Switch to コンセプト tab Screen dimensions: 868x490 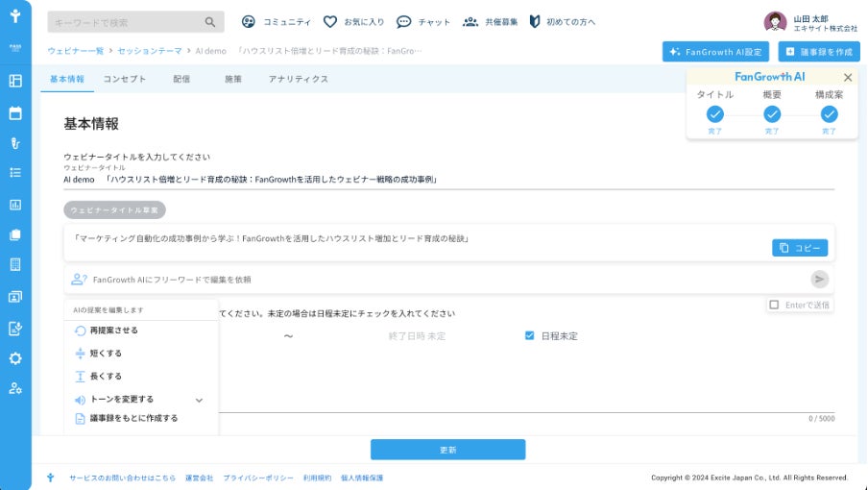click(125, 79)
